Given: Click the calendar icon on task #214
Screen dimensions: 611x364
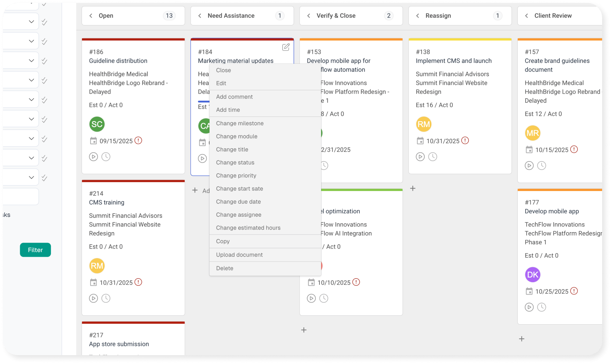Looking at the screenshot, I should point(93,282).
